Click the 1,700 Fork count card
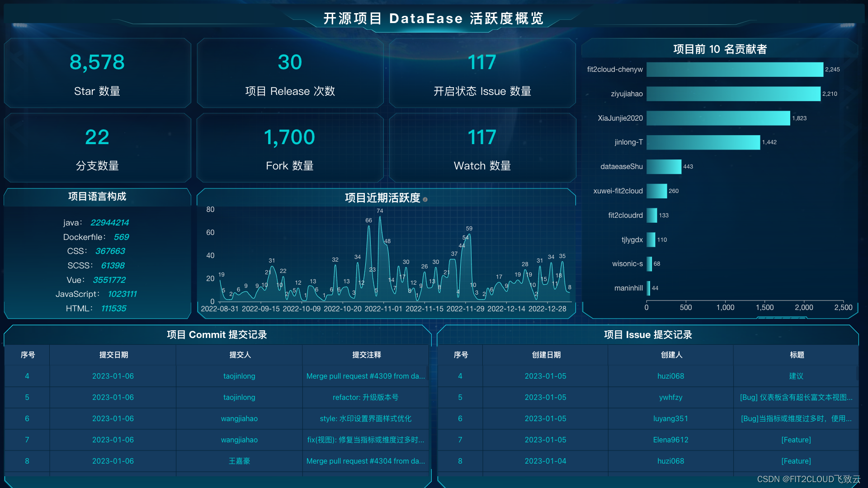868x488 pixels. [x=290, y=148]
